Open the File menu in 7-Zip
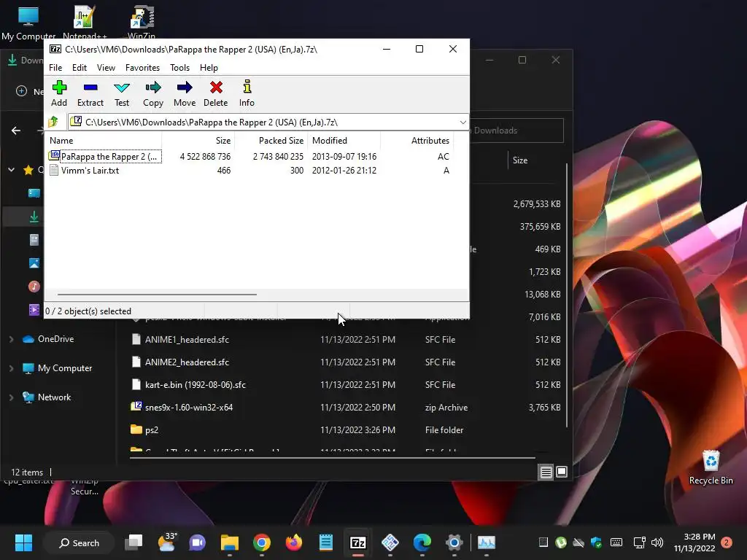 tap(55, 68)
